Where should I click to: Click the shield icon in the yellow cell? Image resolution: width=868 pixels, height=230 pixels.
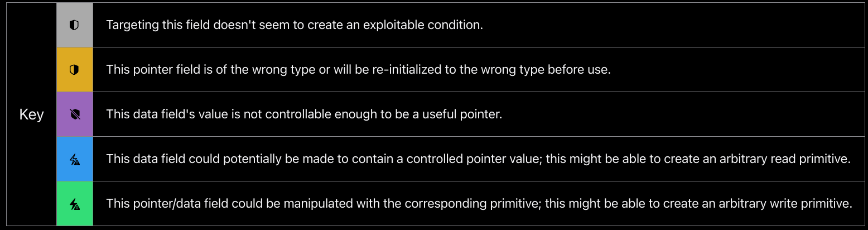tap(74, 70)
